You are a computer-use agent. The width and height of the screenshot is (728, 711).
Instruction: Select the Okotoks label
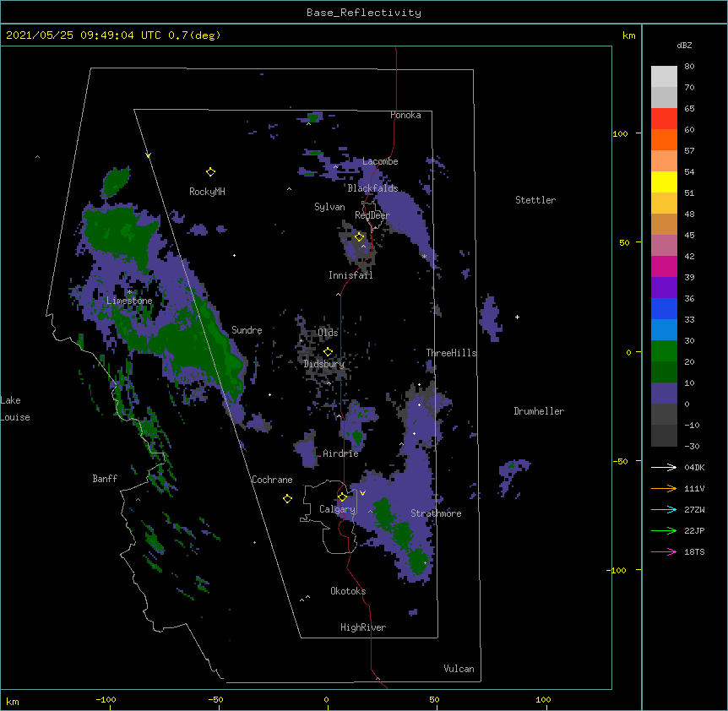click(348, 591)
